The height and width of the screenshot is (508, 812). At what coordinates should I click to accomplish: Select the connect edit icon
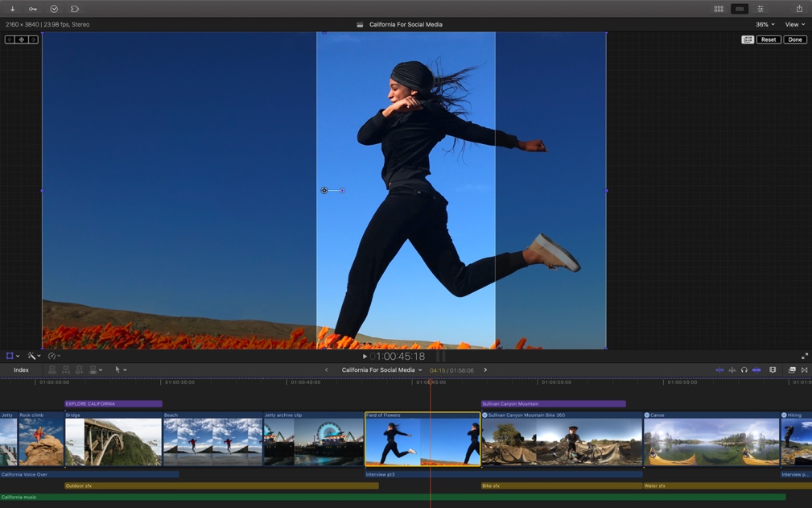[52, 370]
